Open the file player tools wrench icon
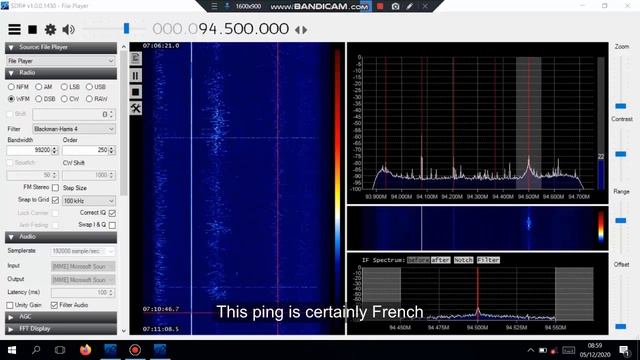Image resolution: width=640 pixels, height=360 pixels. pos(136,108)
